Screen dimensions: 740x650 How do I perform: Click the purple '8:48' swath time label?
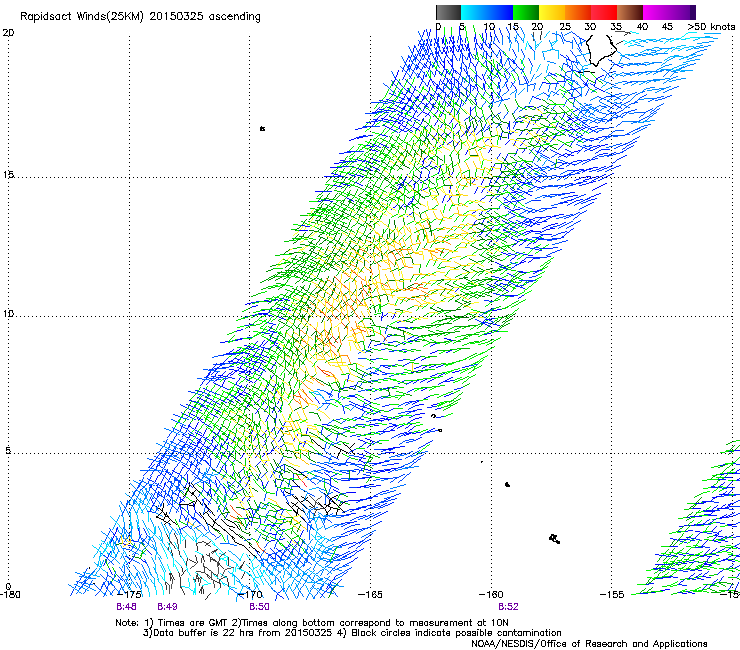tap(126, 607)
